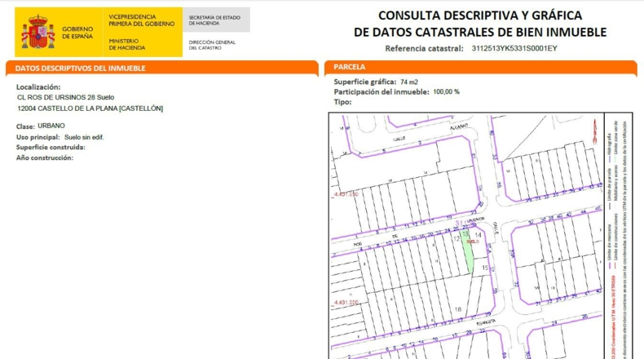Click the vertical map legend strip
Screen dimensions: 644x359
(619, 236)
